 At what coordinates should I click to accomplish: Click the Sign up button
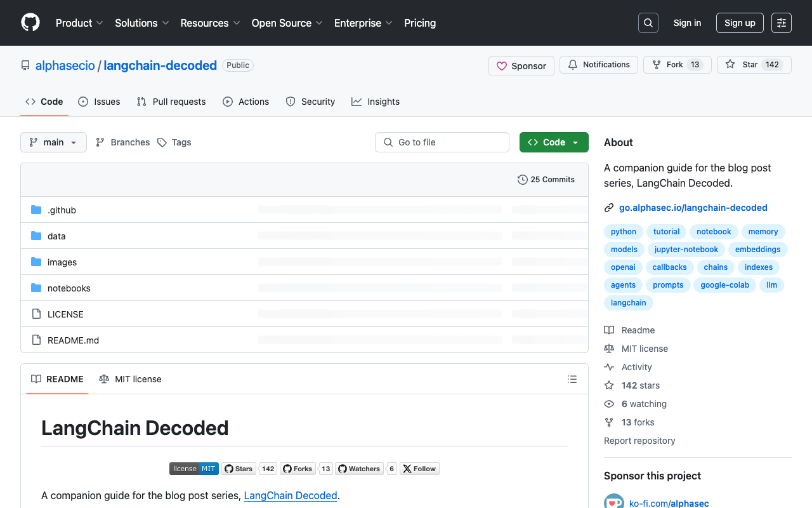(x=740, y=23)
